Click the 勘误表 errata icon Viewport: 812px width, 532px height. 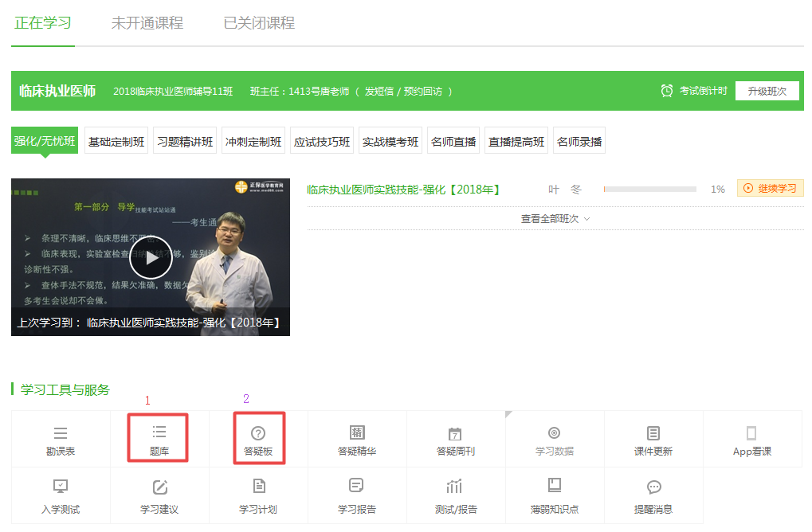(60, 438)
